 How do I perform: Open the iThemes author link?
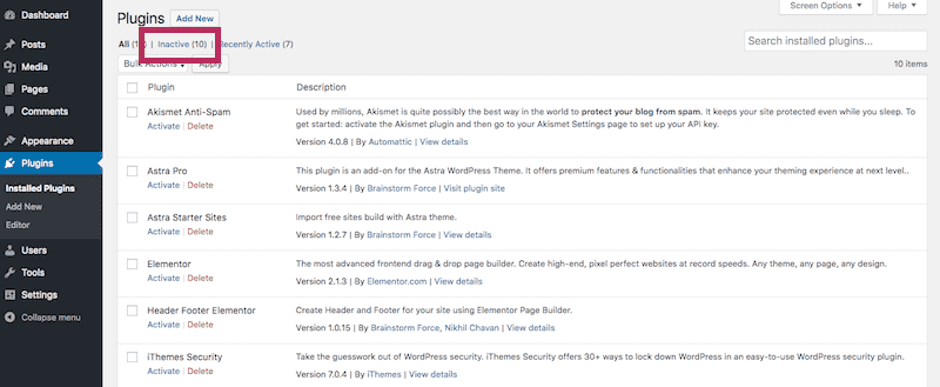[x=384, y=374]
